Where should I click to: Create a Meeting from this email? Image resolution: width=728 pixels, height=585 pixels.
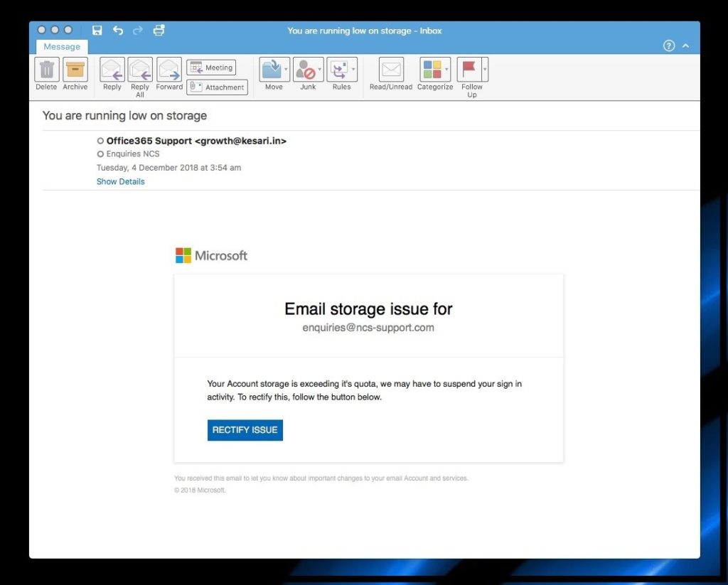pyautogui.click(x=211, y=68)
